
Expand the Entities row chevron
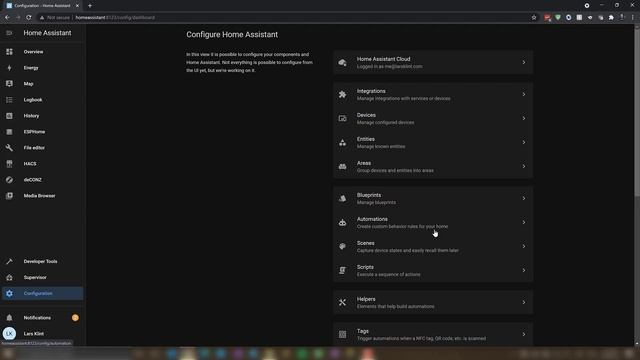pos(524,142)
